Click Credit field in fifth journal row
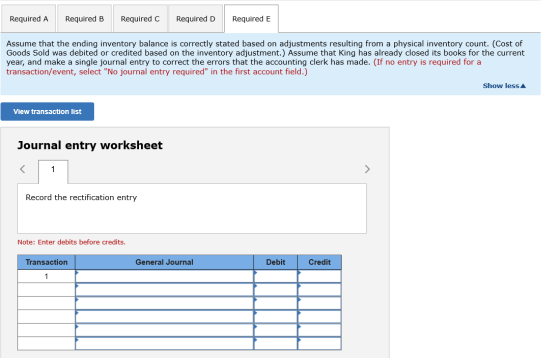Screen dimensions: 560x360 (x=319, y=330)
